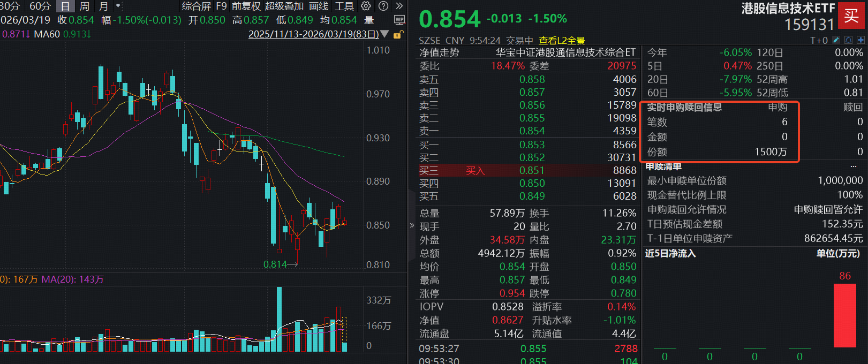Switch to 周 weekly chart tab

pyautogui.click(x=84, y=6)
